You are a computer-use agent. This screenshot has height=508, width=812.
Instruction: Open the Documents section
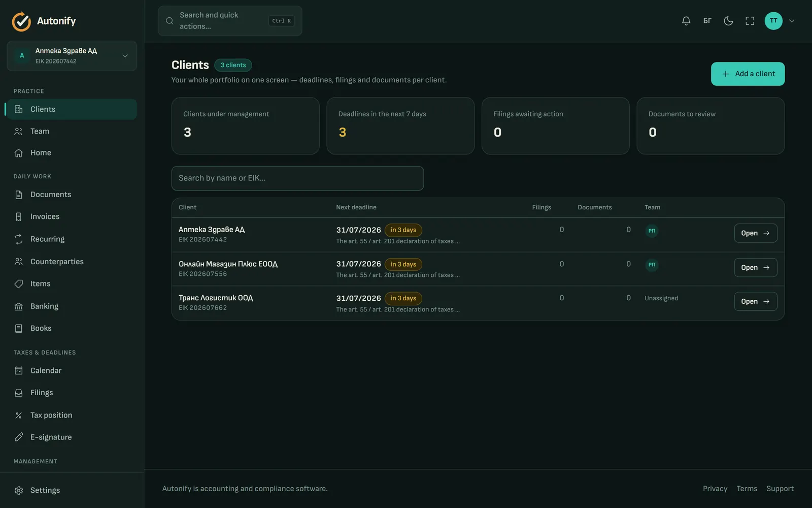(x=72, y=195)
